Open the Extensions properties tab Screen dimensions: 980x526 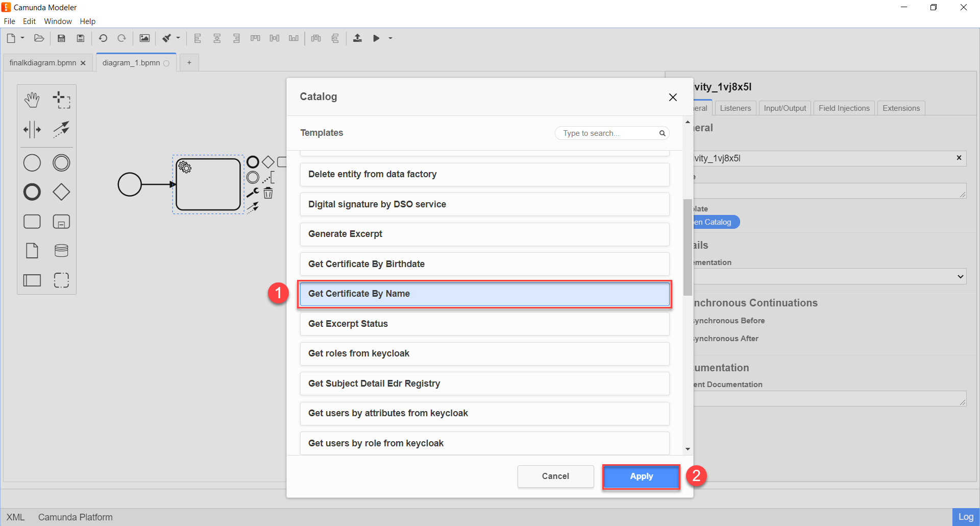tap(901, 108)
